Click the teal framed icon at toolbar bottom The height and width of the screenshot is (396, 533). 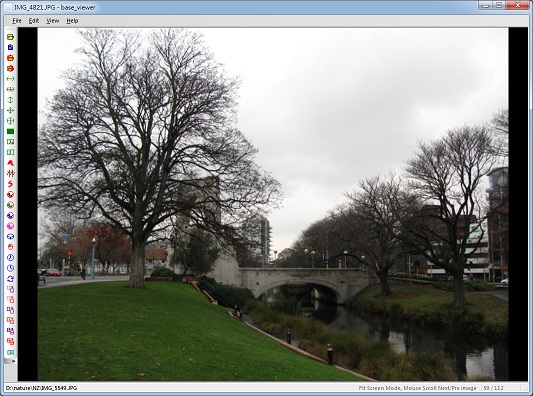[x=11, y=352]
